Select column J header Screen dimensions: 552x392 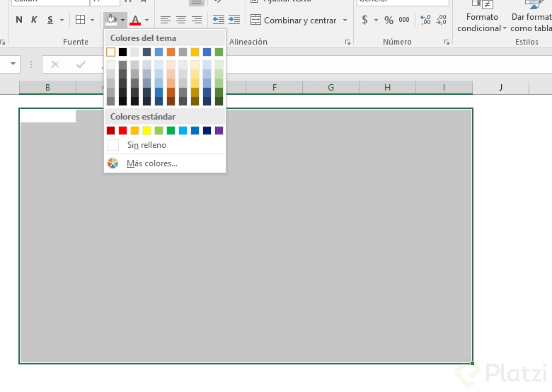click(500, 87)
